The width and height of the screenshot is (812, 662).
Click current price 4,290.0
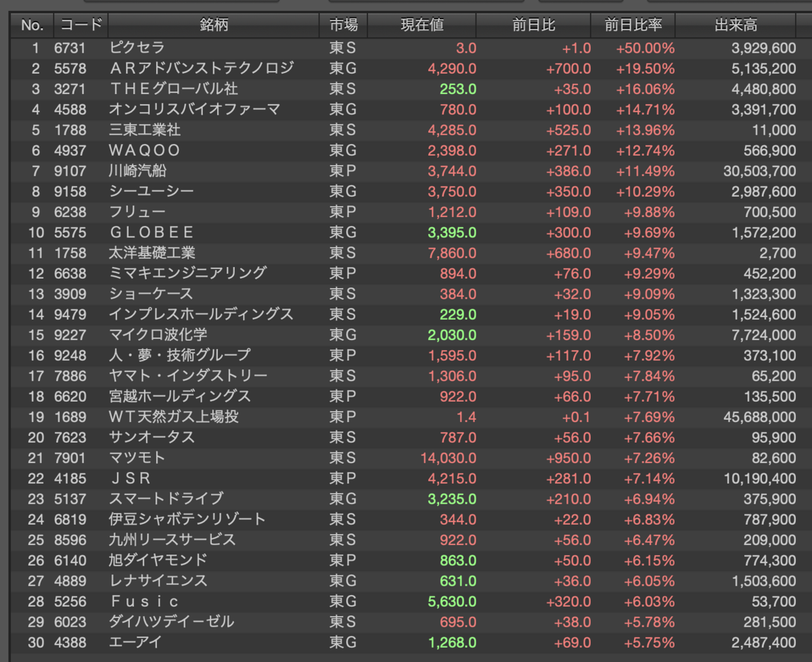(452, 68)
